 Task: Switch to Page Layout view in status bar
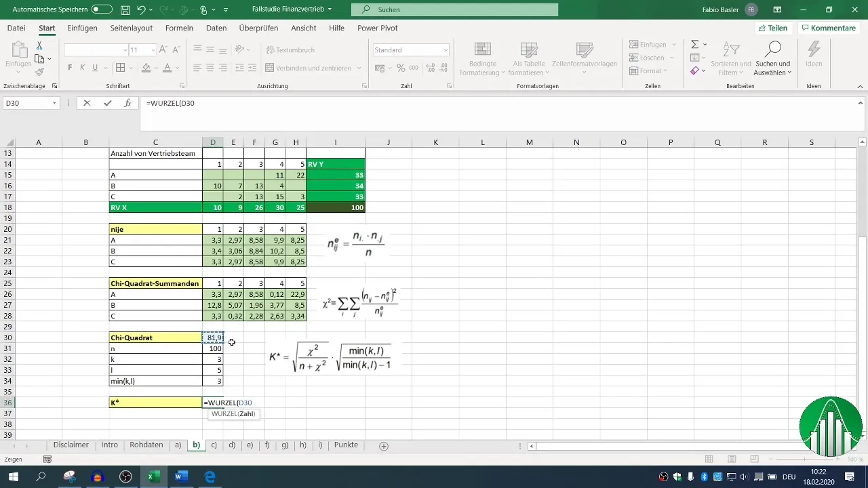(x=731, y=459)
